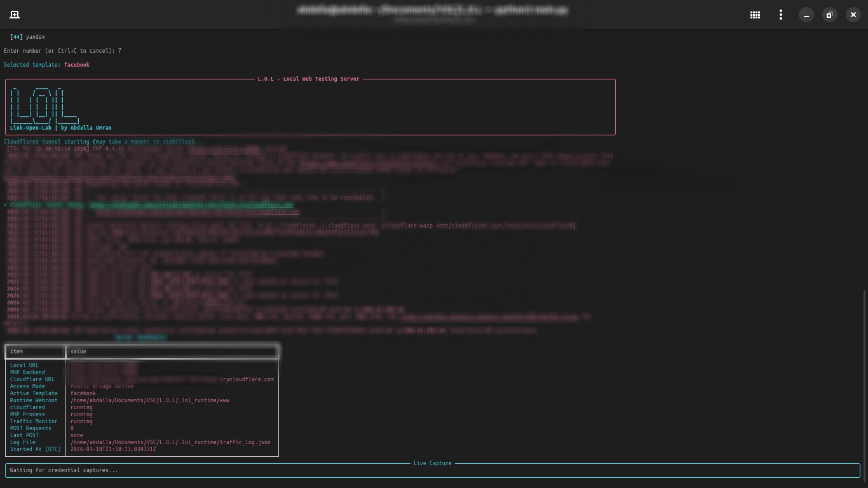
Task: Click the 'running' value in PHP Process row
Action: [81, 414]
